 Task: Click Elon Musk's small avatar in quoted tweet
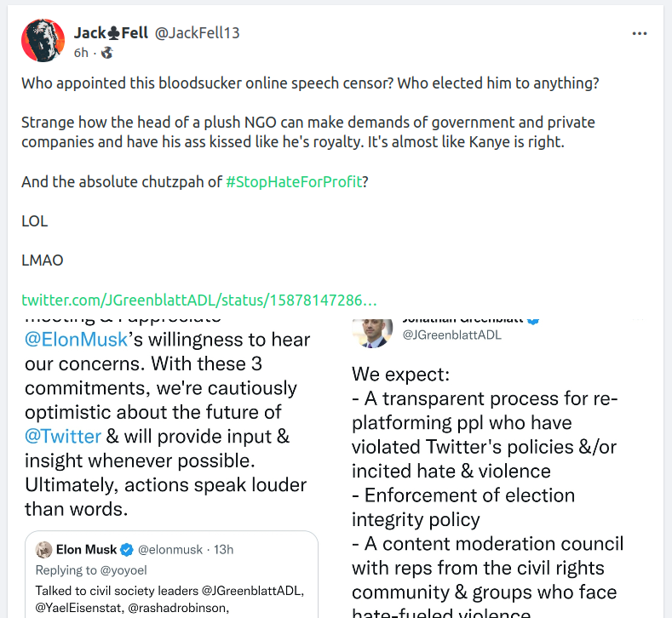pos(44,550)
